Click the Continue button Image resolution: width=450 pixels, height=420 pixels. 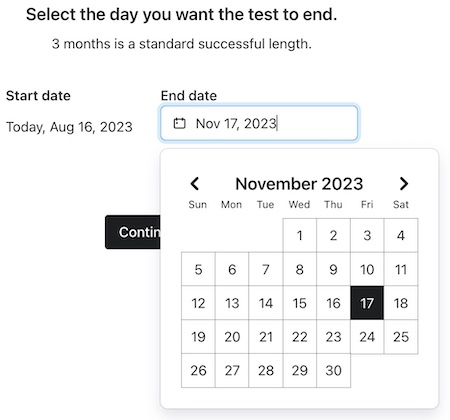click(x=133, y=232)
